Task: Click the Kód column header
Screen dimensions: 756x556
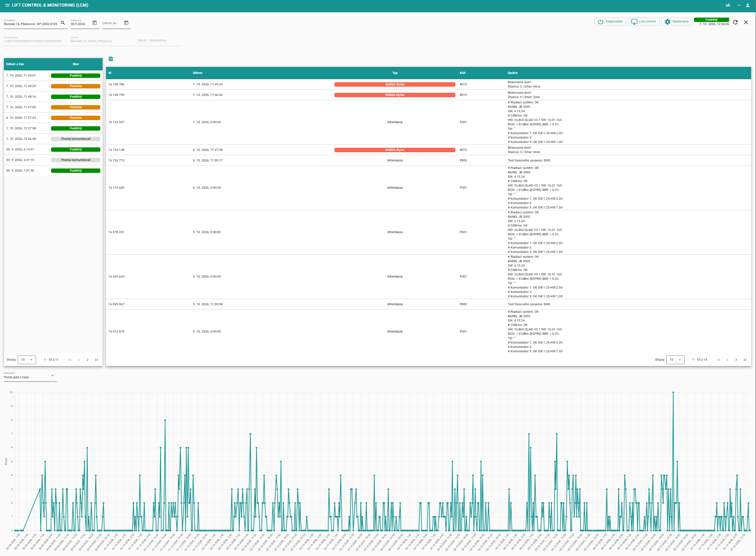Action: [462, 73]
